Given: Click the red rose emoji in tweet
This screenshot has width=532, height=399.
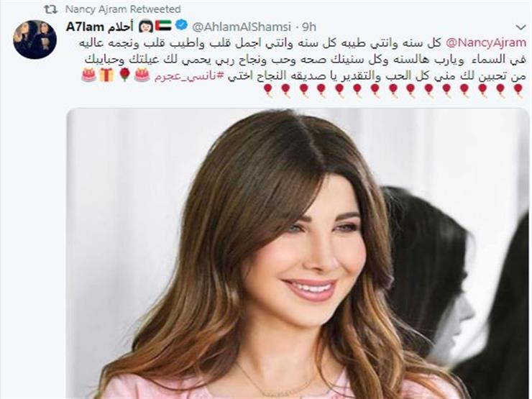Looking at the screenshot, I should [x=125, y=75].
